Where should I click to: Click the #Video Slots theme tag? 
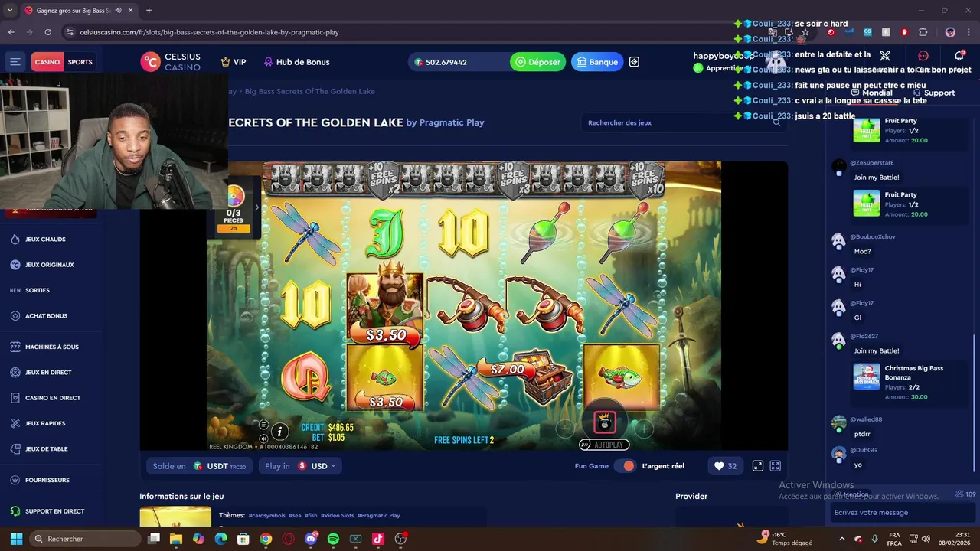coord(337,516)
